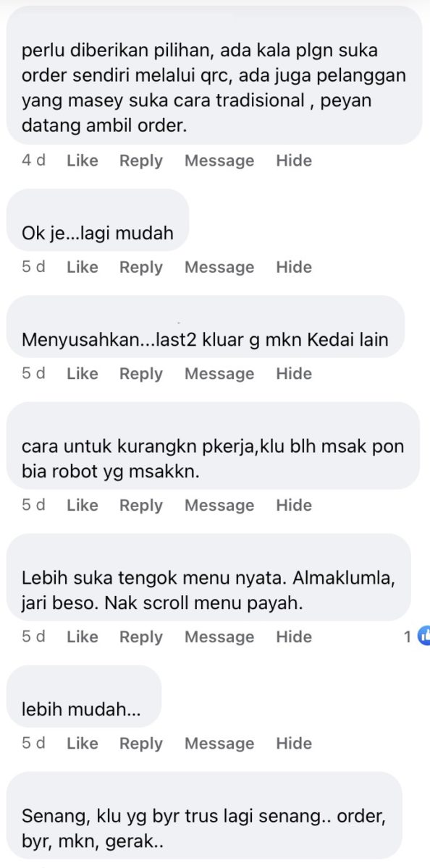Reply to the 'perlu diberikan pilihan' comment
Screen dimensions: 430x868
click(x=141, y=161)
